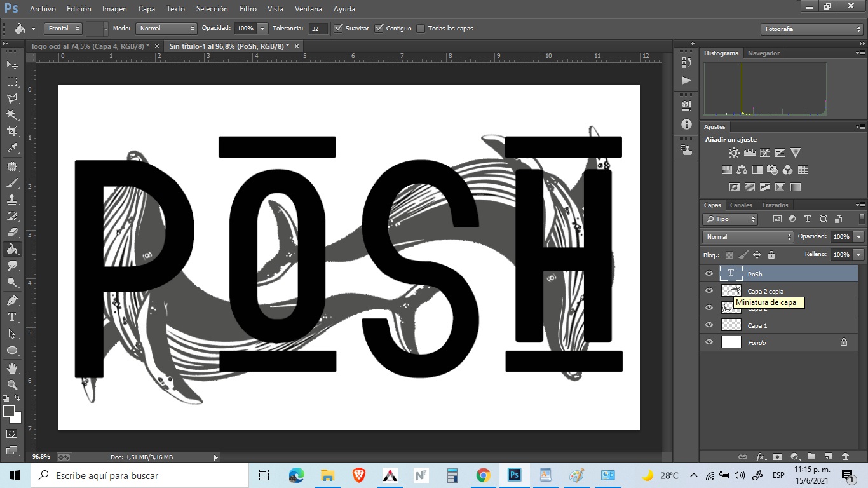Toggle the Suavizar checkbox
The height and width of the screenshot is (488, 868).
coord(338,28)
